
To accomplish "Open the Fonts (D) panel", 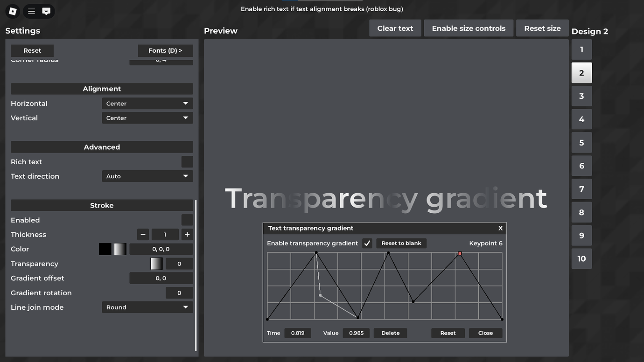I will point(165,50).
